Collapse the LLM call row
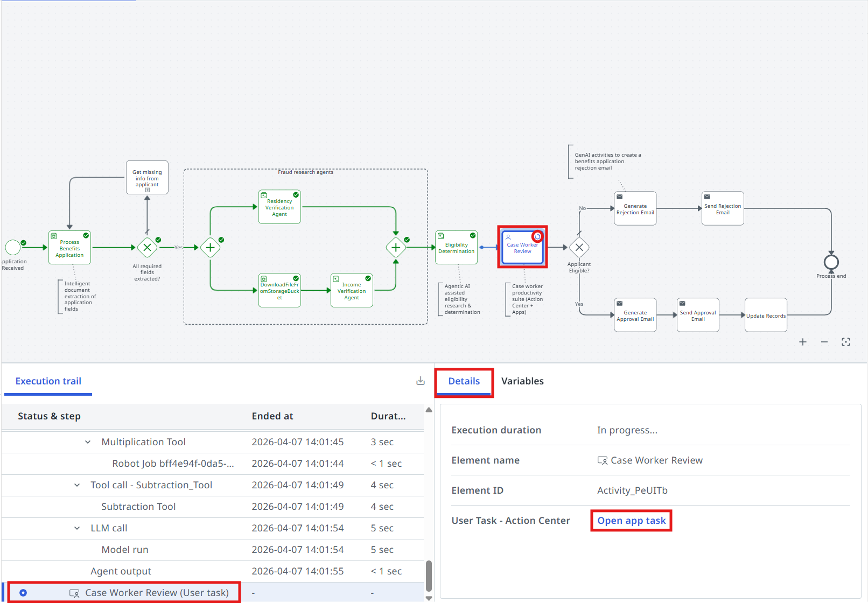The width and height of the screenshot is (868, 603). 77,528
